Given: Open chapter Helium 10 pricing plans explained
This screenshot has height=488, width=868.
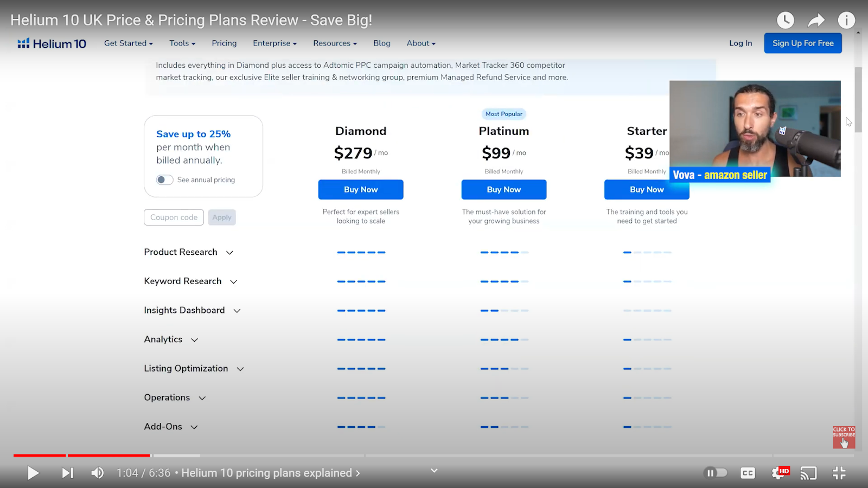Looking at the screenshot, I should 271,473.
